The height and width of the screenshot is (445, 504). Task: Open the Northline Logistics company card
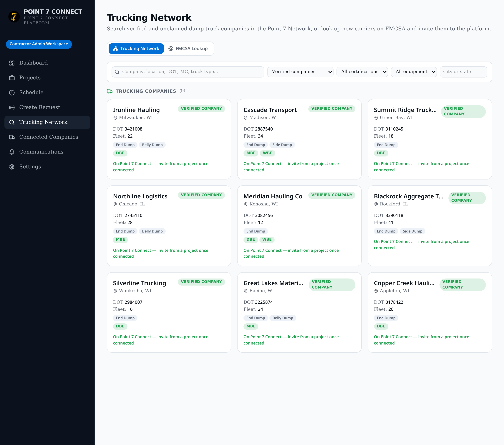coord(169,226)
